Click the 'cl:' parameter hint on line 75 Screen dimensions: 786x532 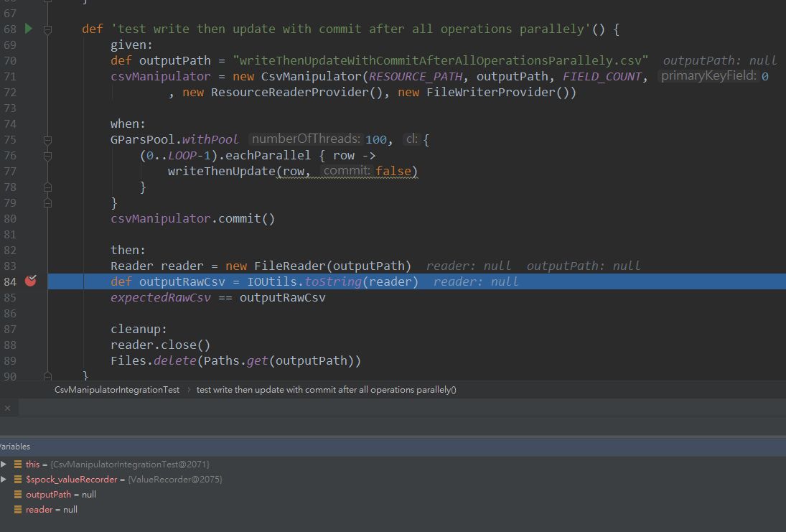411,139
